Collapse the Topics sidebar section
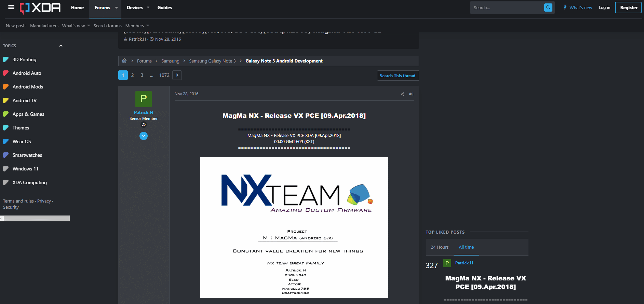The image size is (644, 304). click(61, 46)
